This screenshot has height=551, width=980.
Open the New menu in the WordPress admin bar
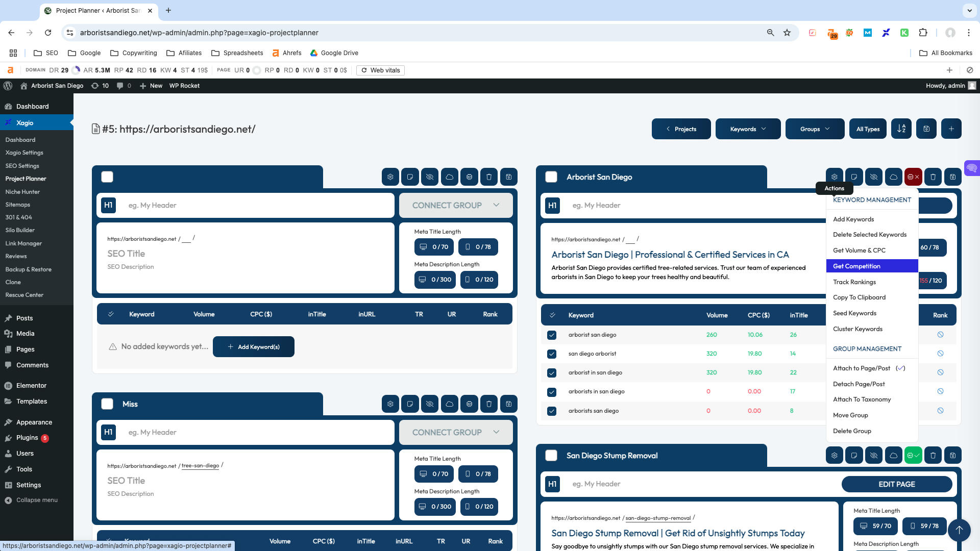pos(151,86)
